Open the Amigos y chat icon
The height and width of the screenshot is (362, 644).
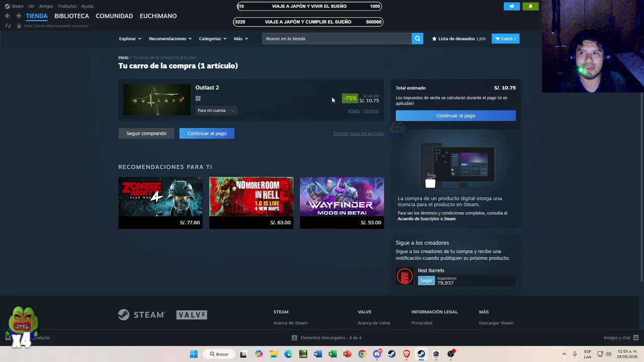coord(635,338)
